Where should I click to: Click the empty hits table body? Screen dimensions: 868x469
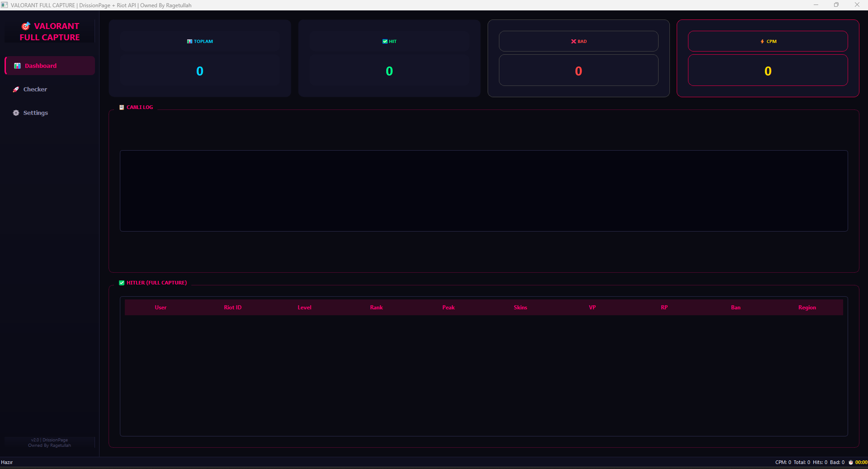pyautogui.click(x=484, y=375)
